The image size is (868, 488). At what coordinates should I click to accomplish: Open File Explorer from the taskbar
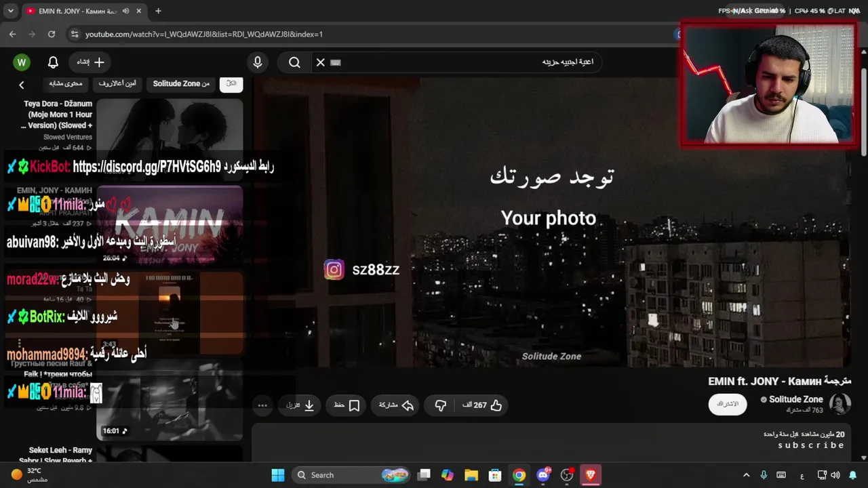coord(471,475)
